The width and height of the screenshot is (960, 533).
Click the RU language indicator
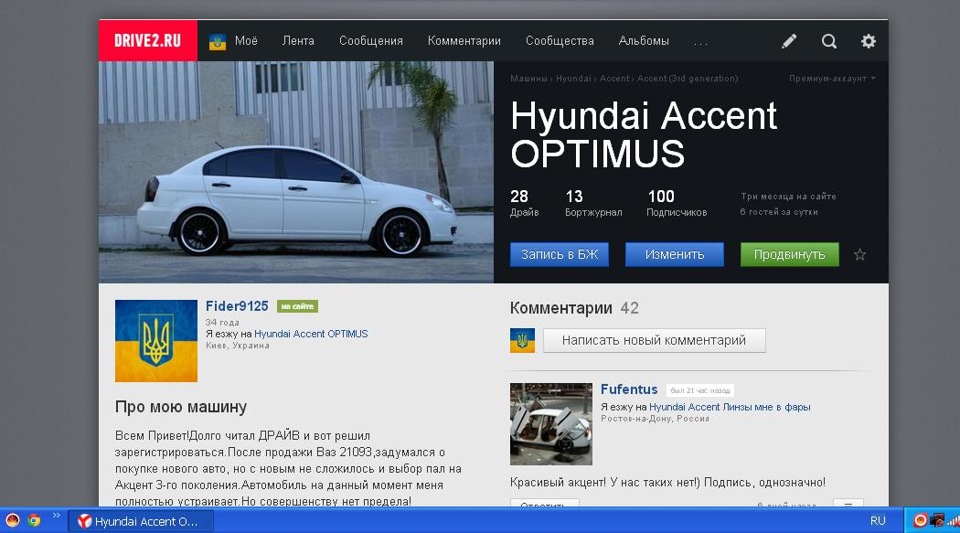878,521
